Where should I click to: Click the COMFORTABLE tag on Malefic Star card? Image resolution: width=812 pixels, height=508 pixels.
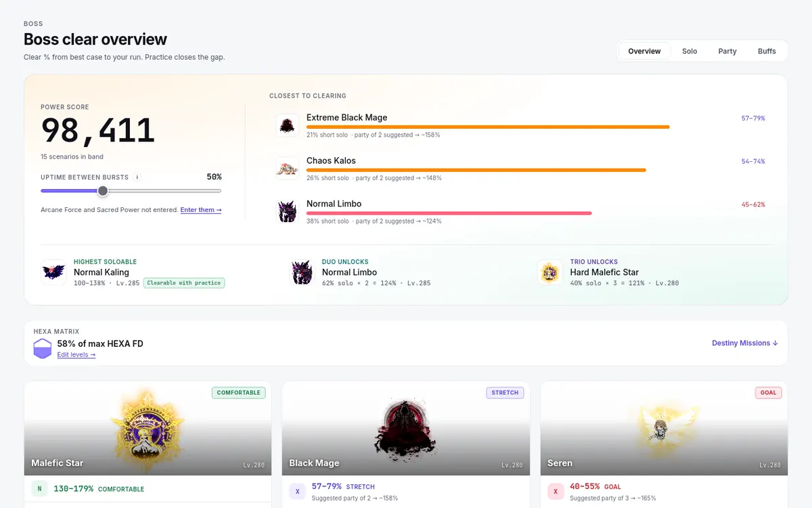pos(239,393)
